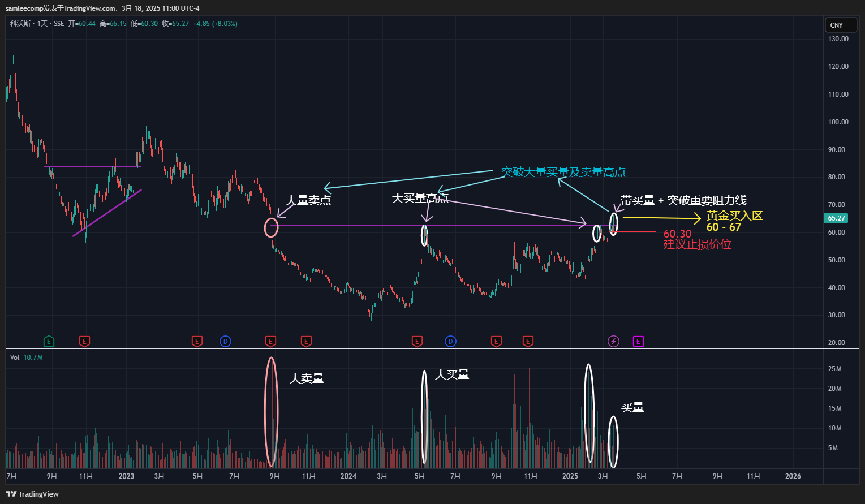Click the blue D dividend marker before 7月 2024

[450, 341]
